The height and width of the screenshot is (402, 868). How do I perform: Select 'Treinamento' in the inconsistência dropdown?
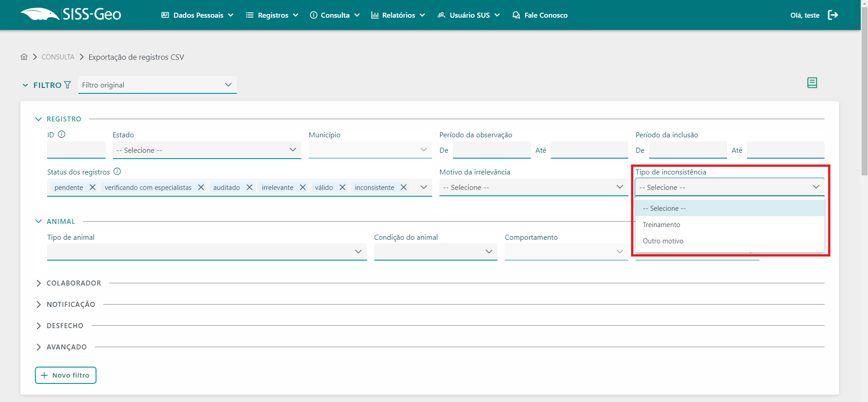[x=661, y=225]
